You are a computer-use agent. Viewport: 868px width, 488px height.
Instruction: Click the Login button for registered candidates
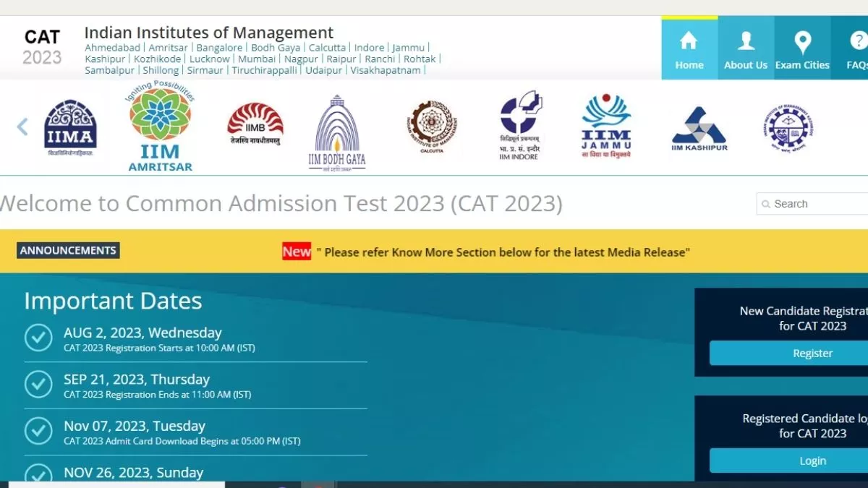pyautogui.click(x=788, y=461)
